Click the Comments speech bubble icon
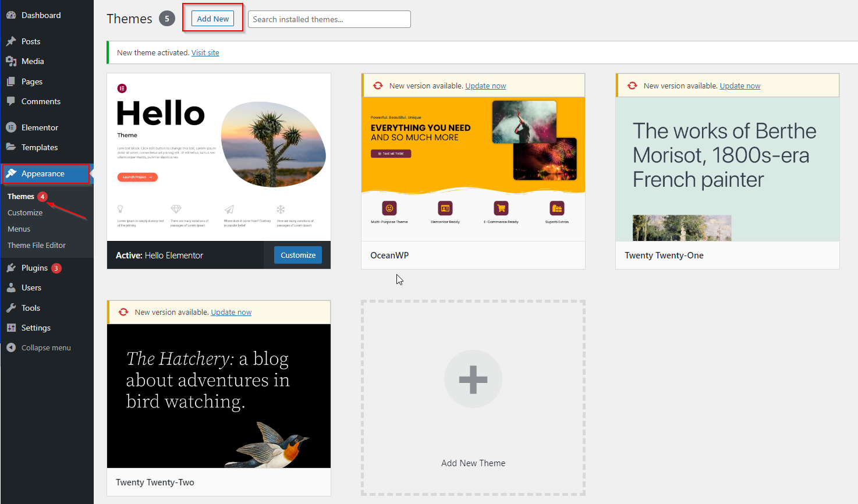Screen dimensions: 858x504 point(11,101)
